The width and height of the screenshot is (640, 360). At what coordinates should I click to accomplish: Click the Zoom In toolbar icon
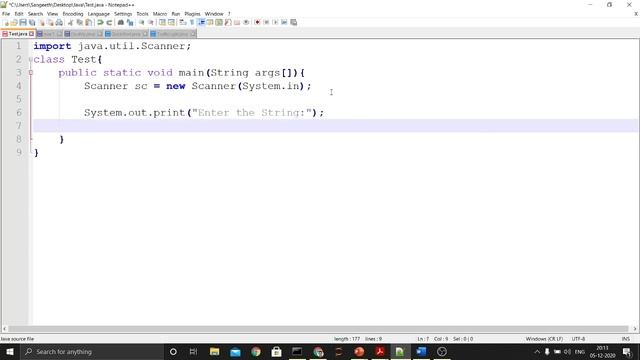pyautogui.click(x=142, y=22)
